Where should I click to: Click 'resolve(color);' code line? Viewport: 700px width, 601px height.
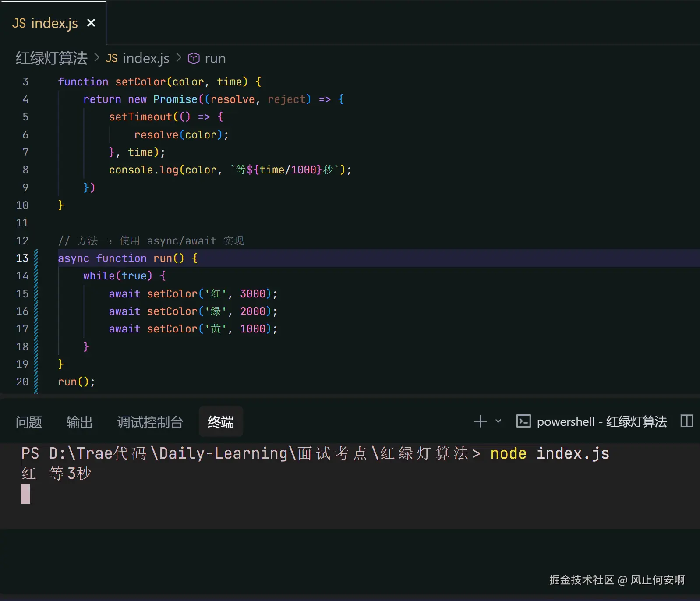[181, 134]
